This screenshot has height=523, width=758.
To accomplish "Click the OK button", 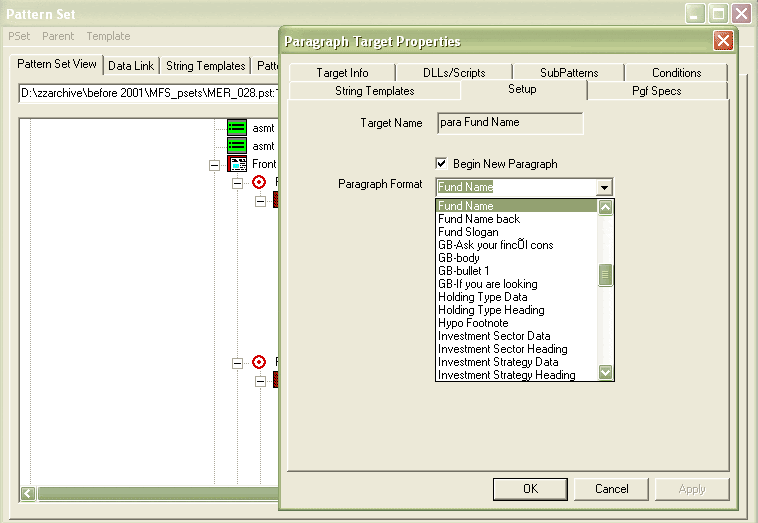I will coord(530,489).
